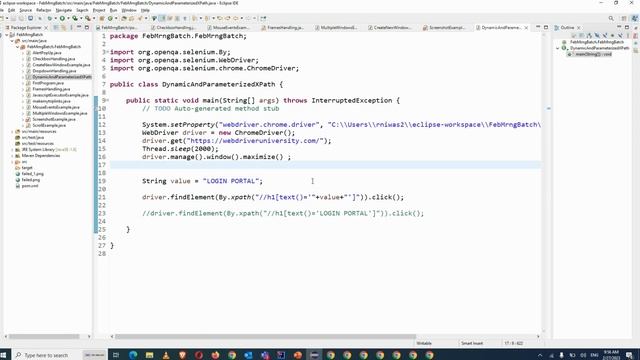
Task: Collapse the FebMrngBatch project node
Action: (x=7, y=35)
